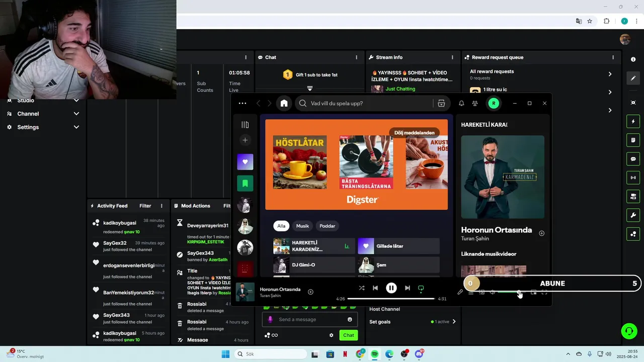Open Netflix from Windows taskbar
Viewport: 644px width, 362px height.
tap(345, 354)
